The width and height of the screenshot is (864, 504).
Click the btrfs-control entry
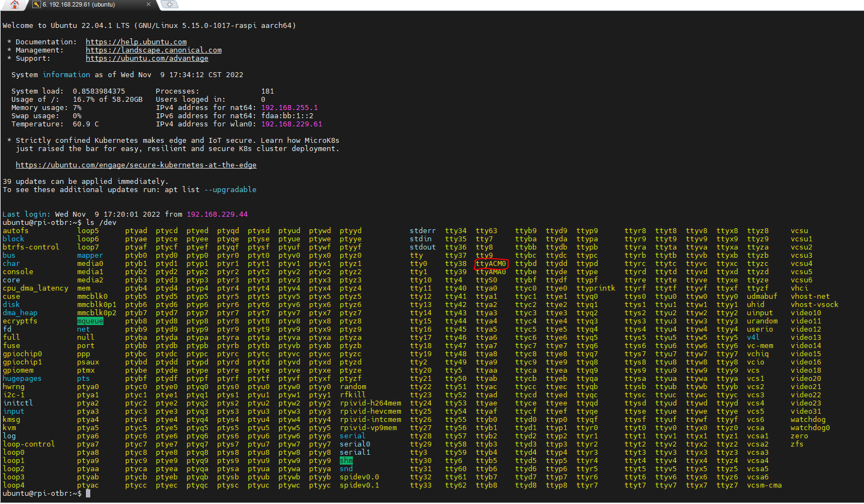click(31, 247)
